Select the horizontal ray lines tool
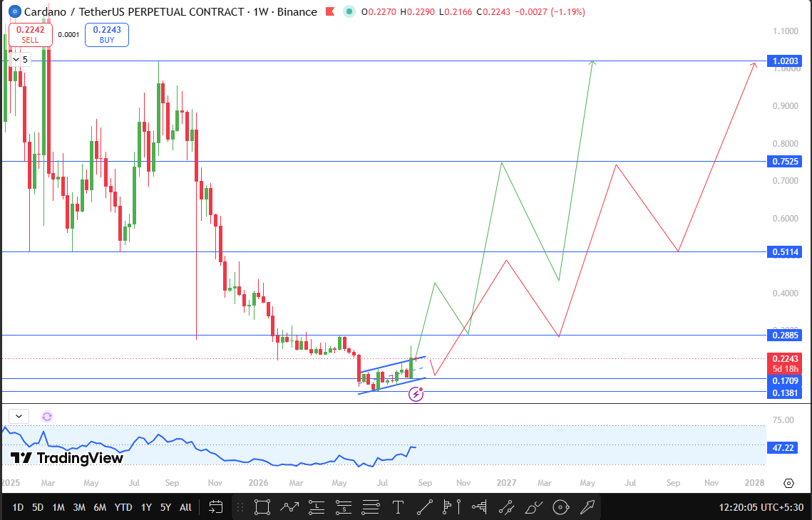 [x=371, y=507]
